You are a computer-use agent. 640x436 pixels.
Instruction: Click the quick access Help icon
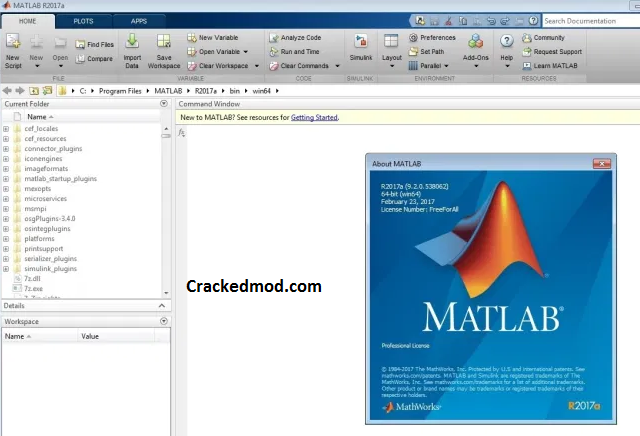tap(533, 20)
